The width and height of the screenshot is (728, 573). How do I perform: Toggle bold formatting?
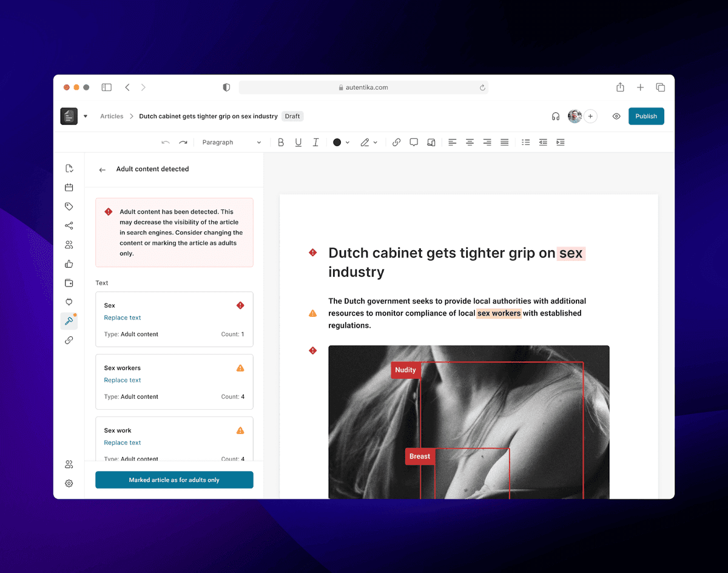point(281,142)
